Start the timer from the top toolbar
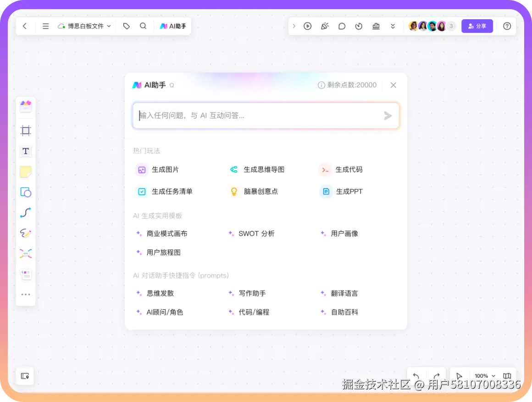The width and height of the screenshot is (532, 402). click(359, 26)
